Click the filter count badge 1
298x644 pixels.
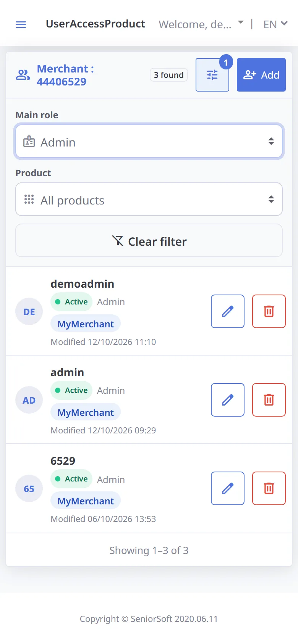coord(226,62)
